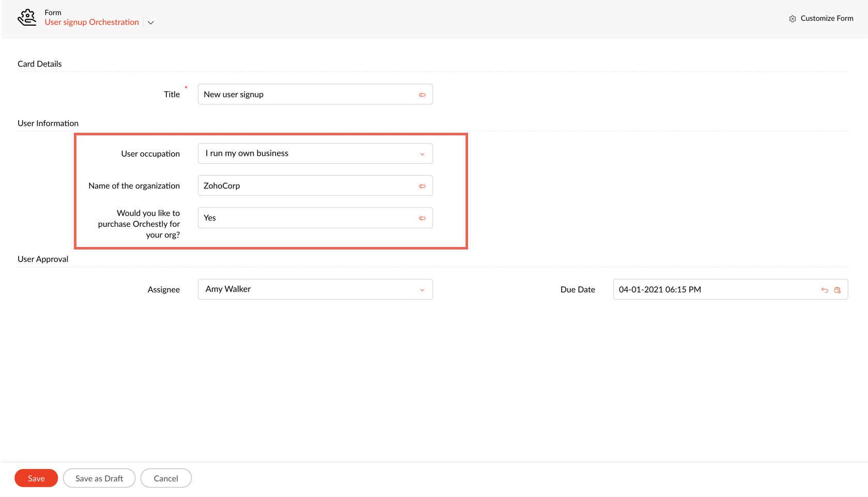Image resolution: width=868 pixels, height=497 pixels.
Task: Open the calendar picker icon in Due Date
Action: [x=838, y=290]
